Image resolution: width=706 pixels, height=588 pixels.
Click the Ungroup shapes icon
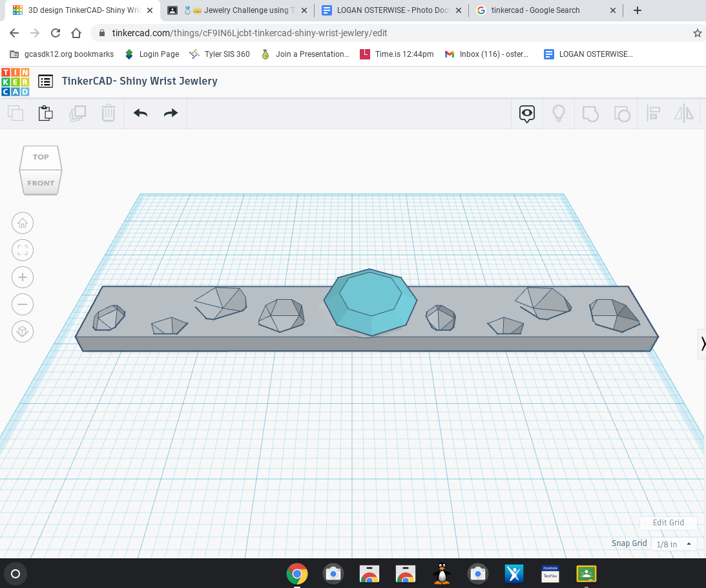622,114
